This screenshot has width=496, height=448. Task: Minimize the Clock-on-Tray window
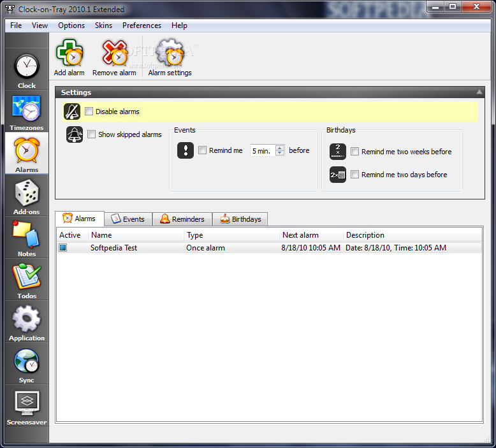coord(435,6)
